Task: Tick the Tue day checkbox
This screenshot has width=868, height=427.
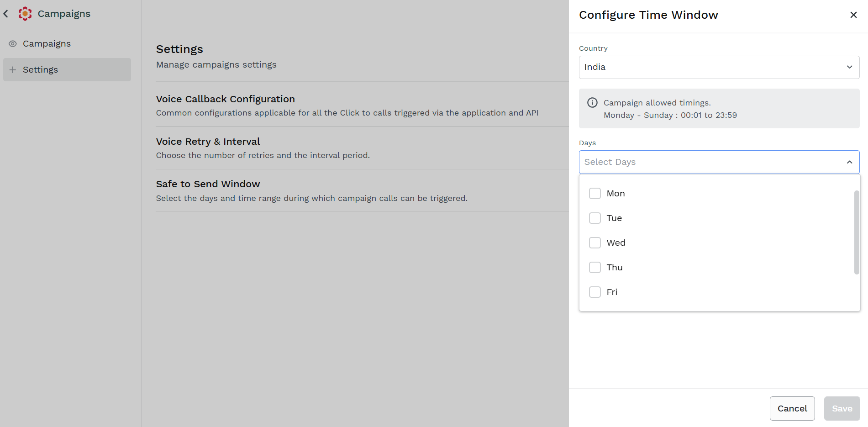Action: [x=595, y=218]
